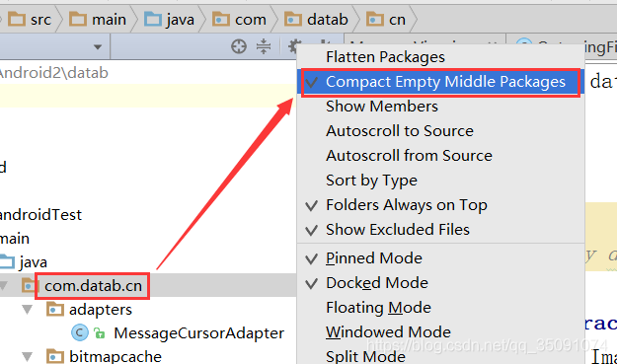Select com.datab.cn in project tree

[x=93, y=286]
